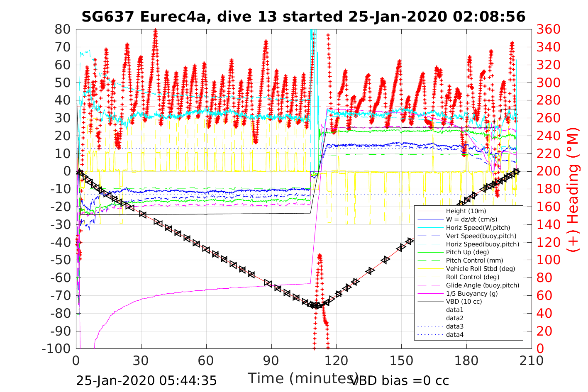
Task: Select the 'Time (minutes)' x-axis label
Action: (303, 378)
